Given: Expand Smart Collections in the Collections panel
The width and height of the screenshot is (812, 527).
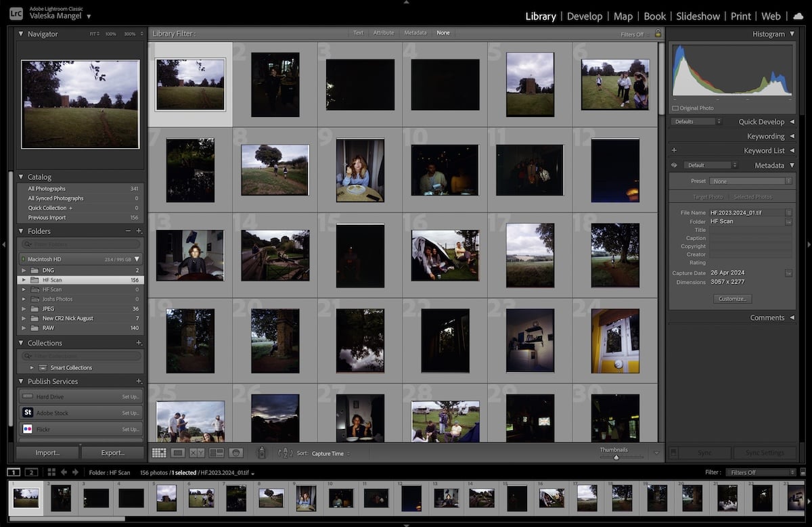Looking at the screenshot, I should coord(31,367).
